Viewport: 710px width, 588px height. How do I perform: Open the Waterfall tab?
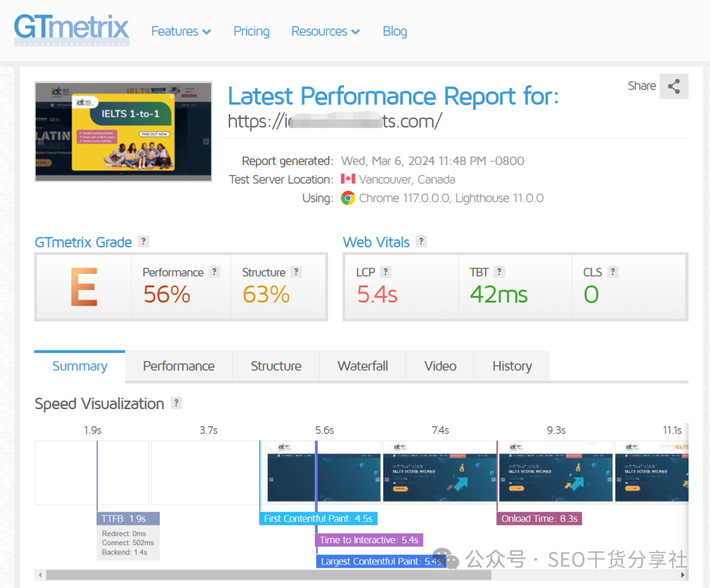point(363,366)
